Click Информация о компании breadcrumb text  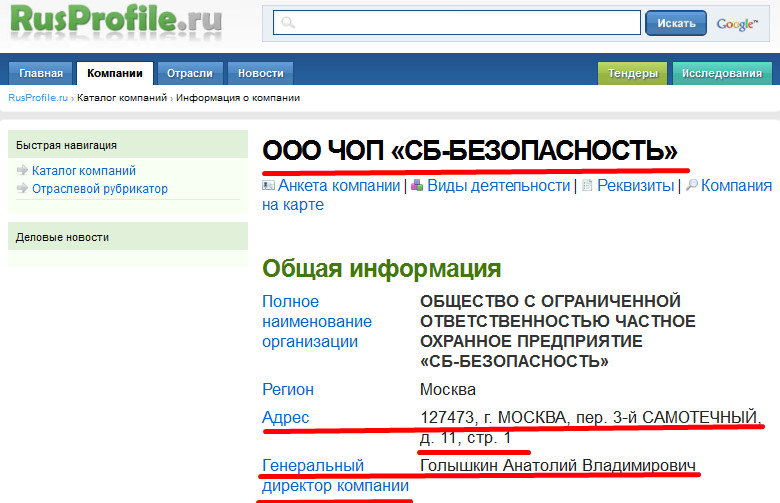pyautogui.click(x=238, y=98)
